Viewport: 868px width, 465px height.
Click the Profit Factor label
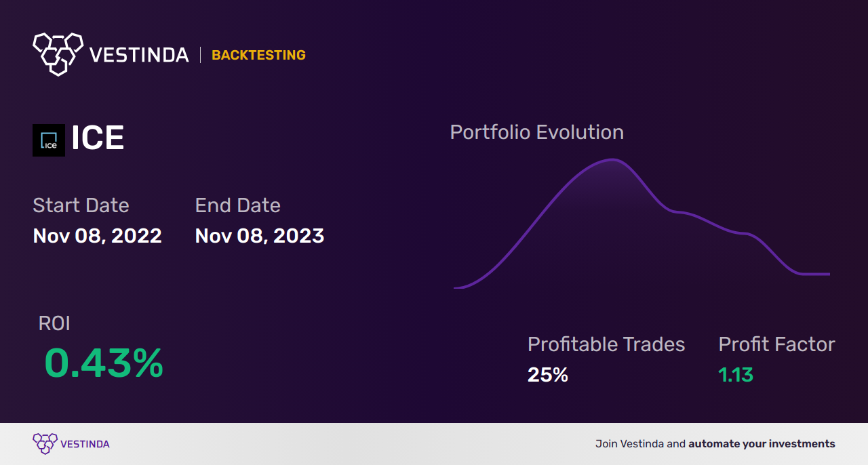coord(776,344)
